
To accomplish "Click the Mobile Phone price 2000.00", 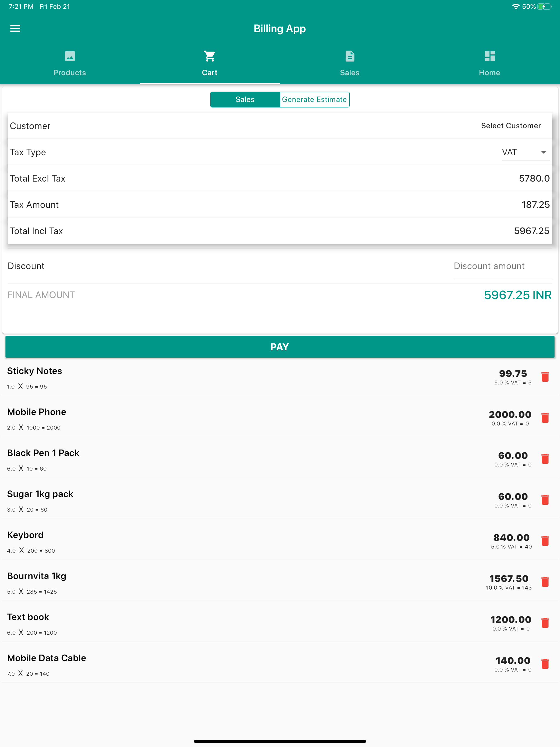I will (x=510, y=415).
